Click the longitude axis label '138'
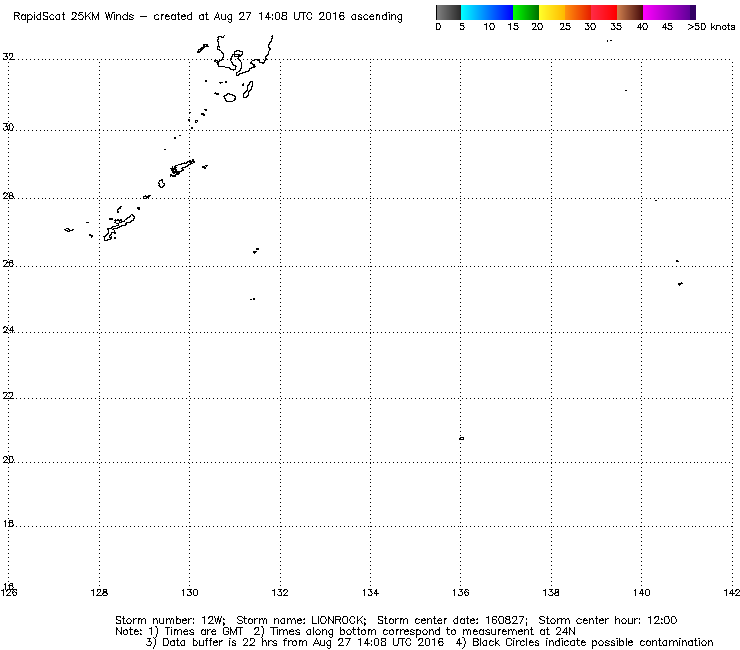 (551, 592)
